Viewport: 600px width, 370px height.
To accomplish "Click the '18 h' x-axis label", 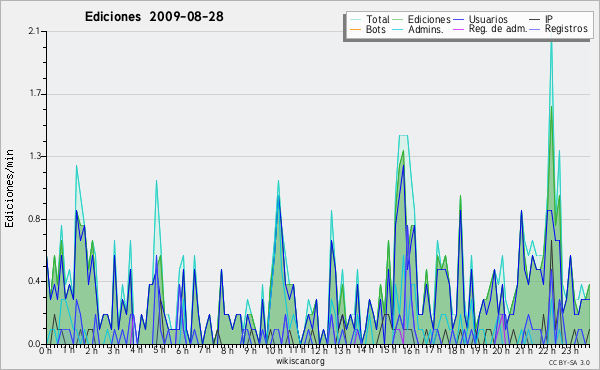I will [456, 351].
